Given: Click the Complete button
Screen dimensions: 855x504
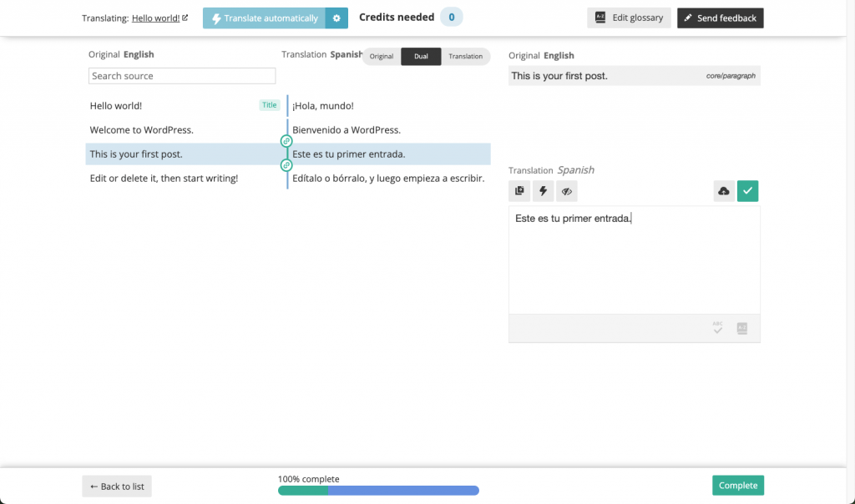Looking at the screenshot, I should (x=737, y=485).
